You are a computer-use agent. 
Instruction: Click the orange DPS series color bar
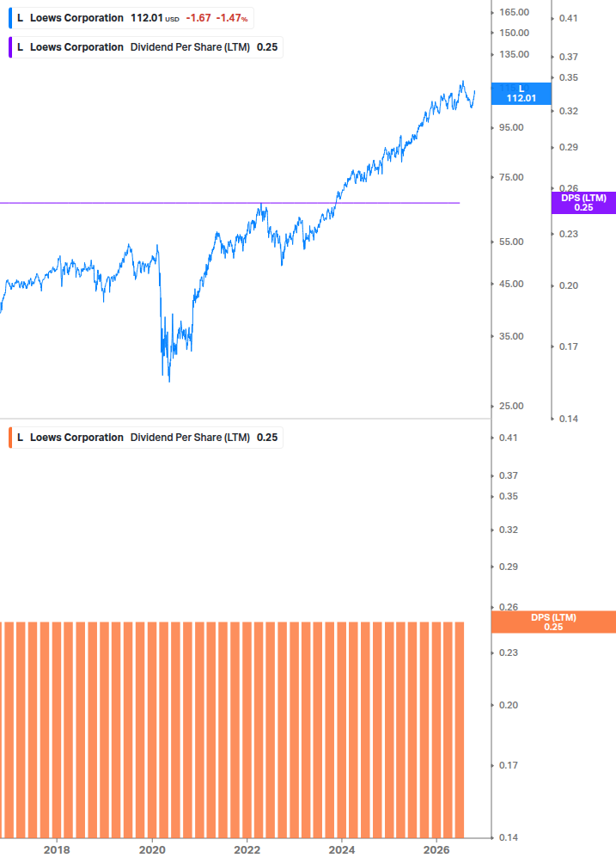(x=10, y=438)
